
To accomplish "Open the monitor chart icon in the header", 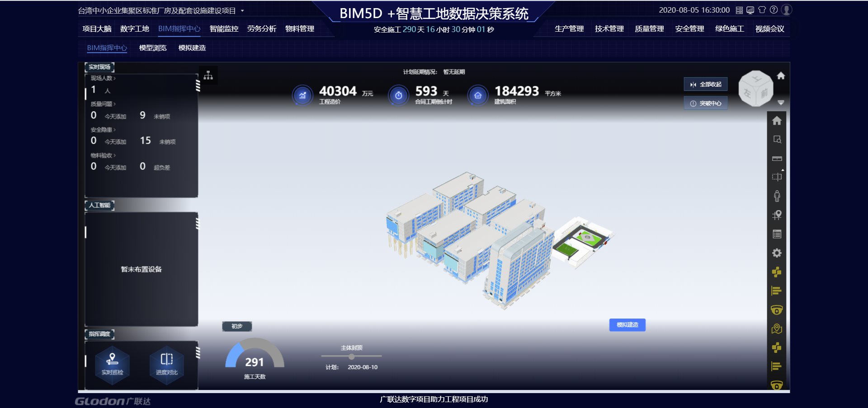I will 750,10.
